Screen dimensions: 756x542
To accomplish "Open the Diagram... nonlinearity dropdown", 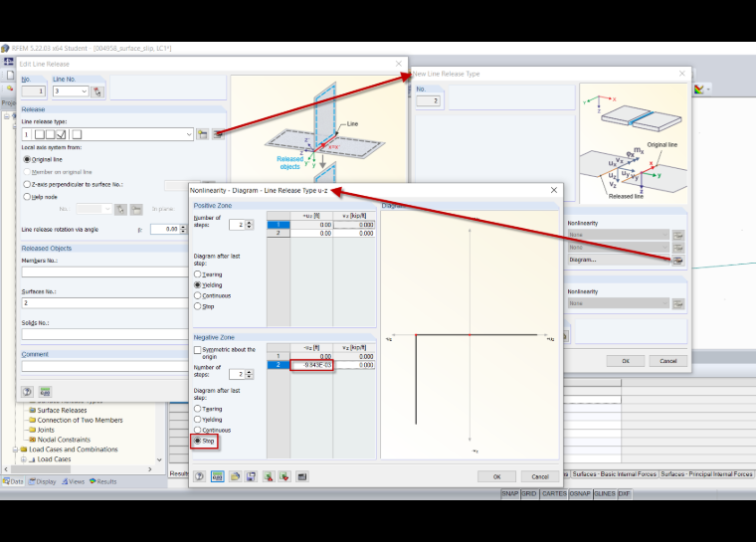I will (x=619, y=260).
